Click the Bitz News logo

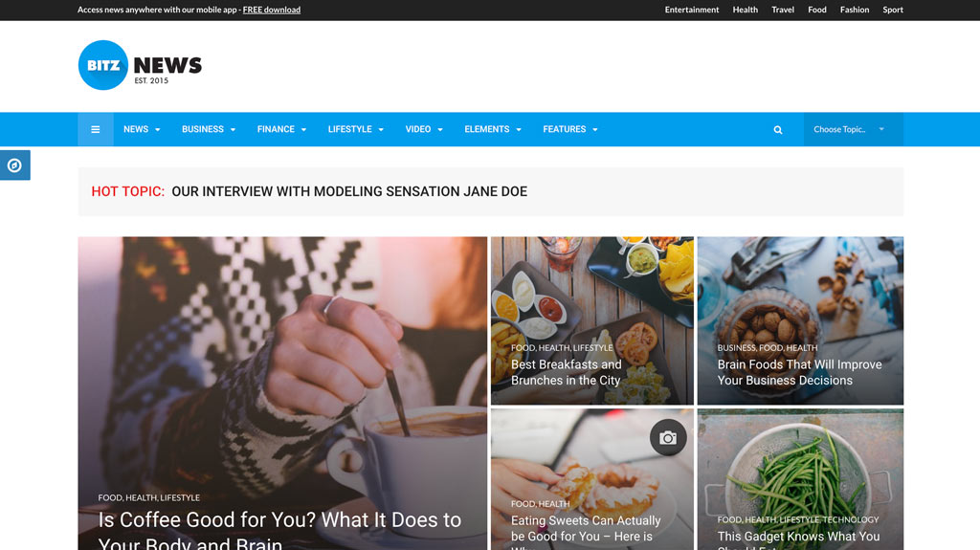tap(140, 65)
